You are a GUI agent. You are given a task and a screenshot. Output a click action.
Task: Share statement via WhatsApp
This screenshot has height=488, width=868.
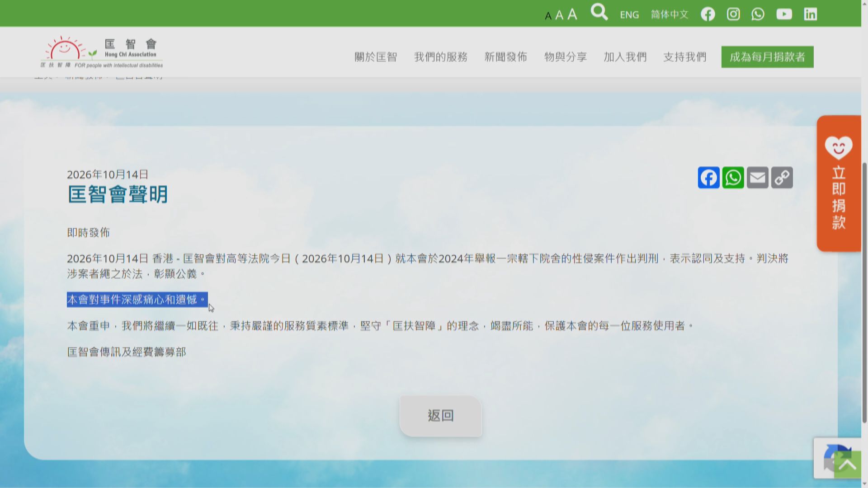click(x=733, y=178)
